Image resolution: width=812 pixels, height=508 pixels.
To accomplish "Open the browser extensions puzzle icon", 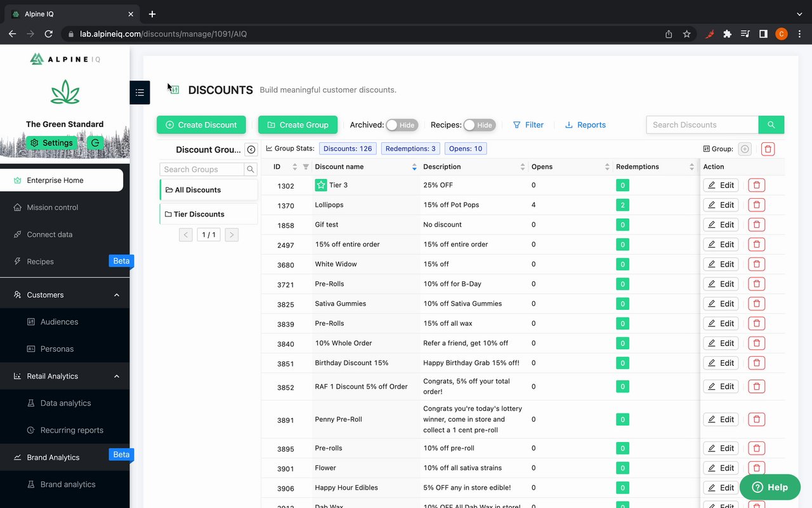I will pyautogui.click(x=727, y=34).
